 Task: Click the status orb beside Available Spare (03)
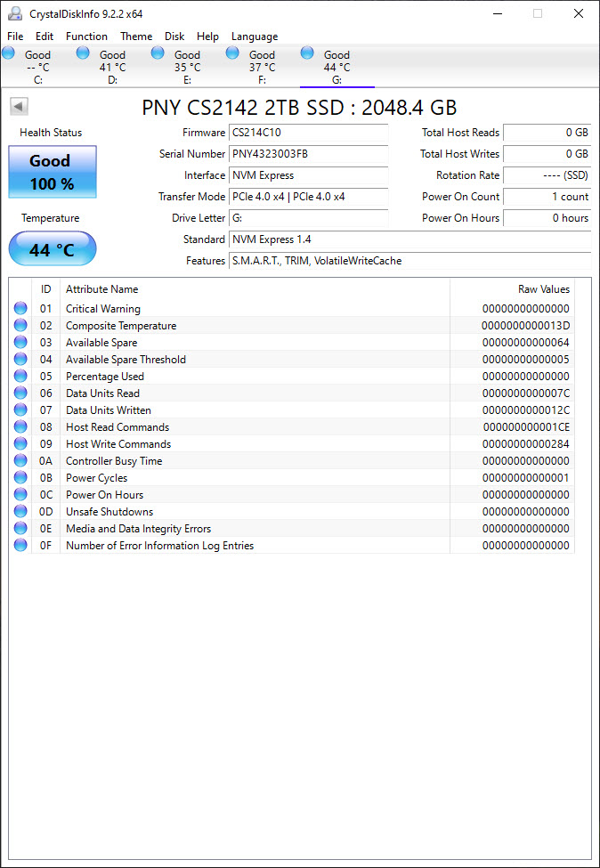point(20,342)
